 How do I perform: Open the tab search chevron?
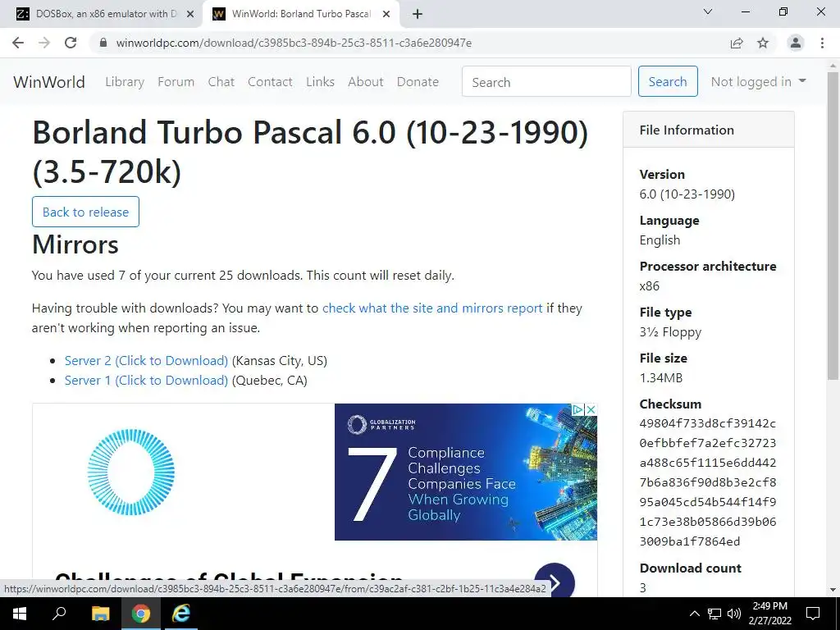point(708,11)
